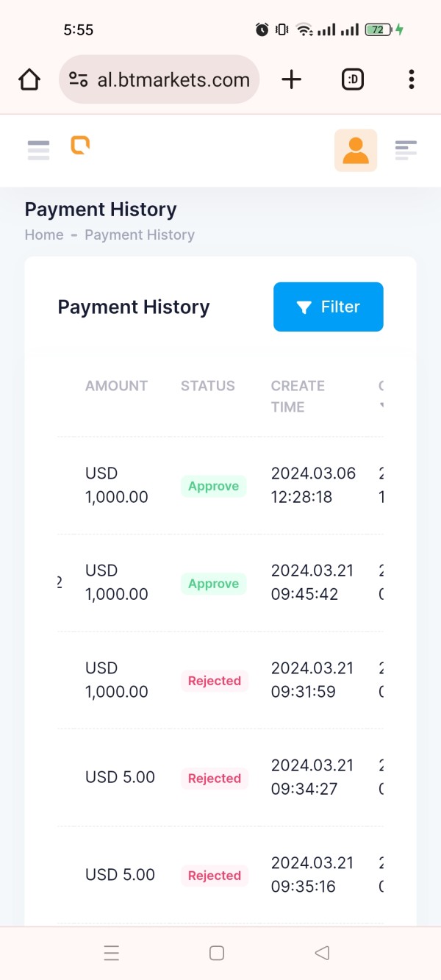
Task: Tap the Android back navigation button
Action: click(x=322, y=953)
